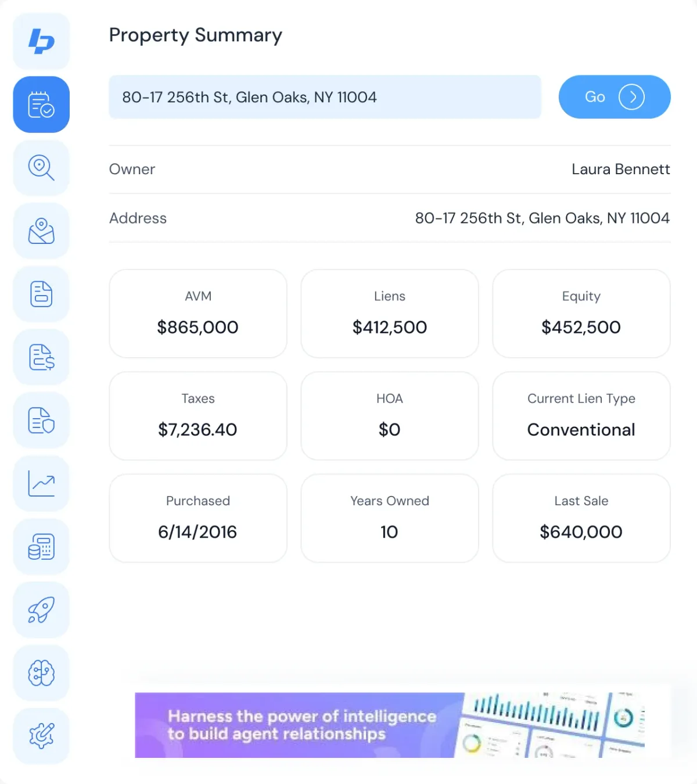The height and width of the screenshot is (784, 697).
Task: Select the AVM $865,000 card
Action: (198, 314)
